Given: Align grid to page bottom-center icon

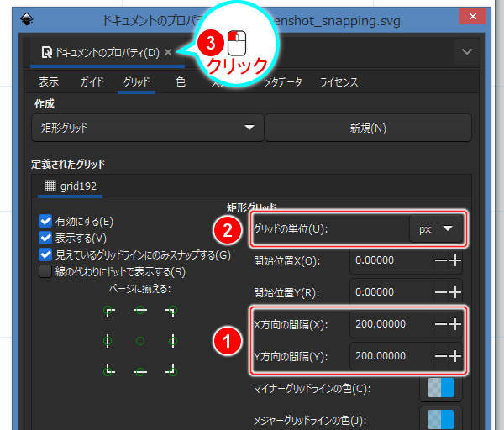Looking at the screenshot, I should point(140,371).
